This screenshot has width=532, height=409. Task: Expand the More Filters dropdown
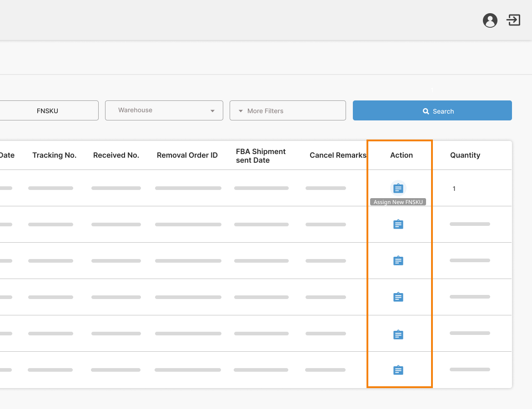tap(287, 111)
